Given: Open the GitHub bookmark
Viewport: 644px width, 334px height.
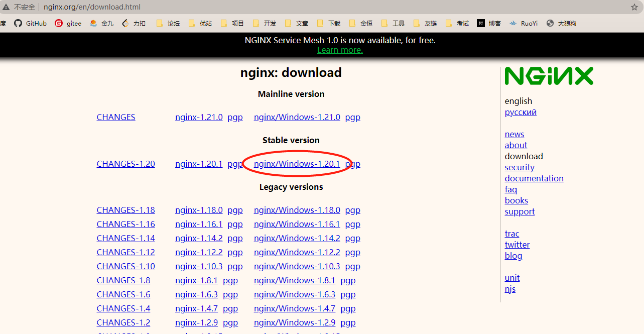Looking at the screenshot, I should (x=30, y=23).
